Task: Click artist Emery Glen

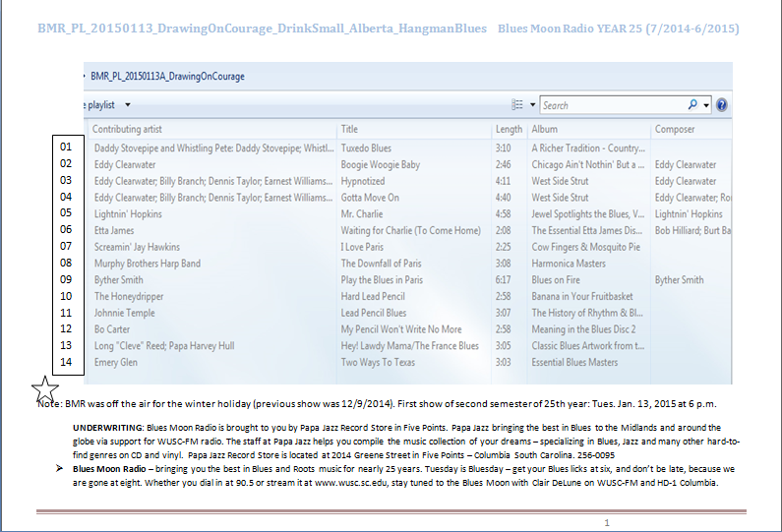Action: (x=116, y=363)
